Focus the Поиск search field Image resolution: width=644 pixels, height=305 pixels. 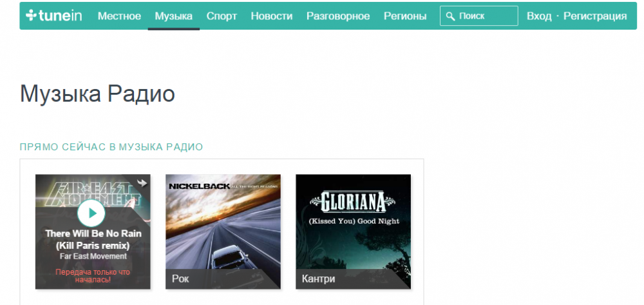coord(479,16)
